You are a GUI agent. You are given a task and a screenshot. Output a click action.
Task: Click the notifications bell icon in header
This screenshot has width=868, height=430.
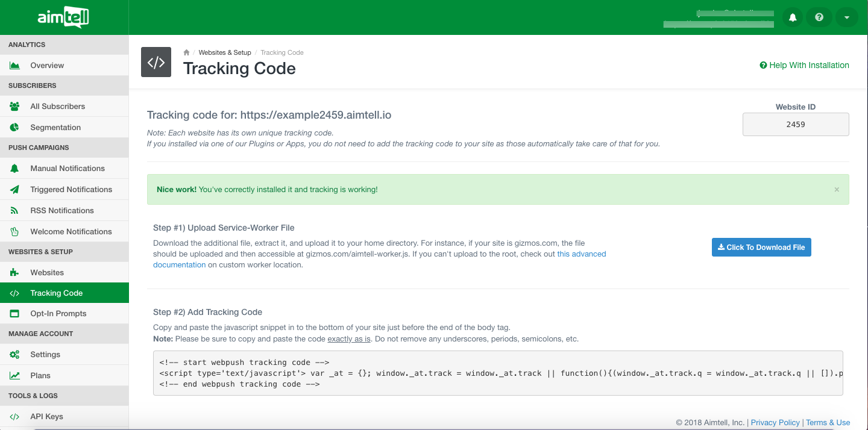793,17
